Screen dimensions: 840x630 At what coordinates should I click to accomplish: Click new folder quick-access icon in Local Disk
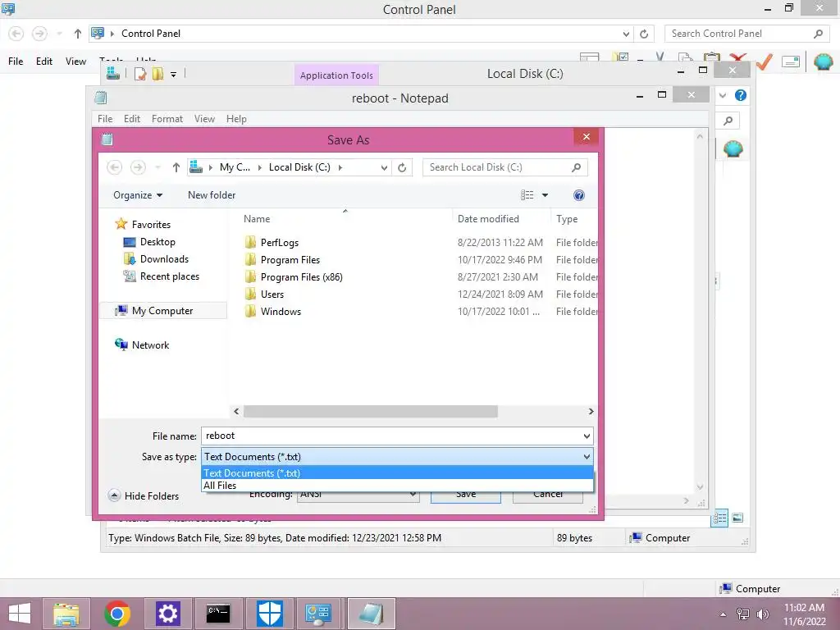pyautogui.click(x=157, y=73)
